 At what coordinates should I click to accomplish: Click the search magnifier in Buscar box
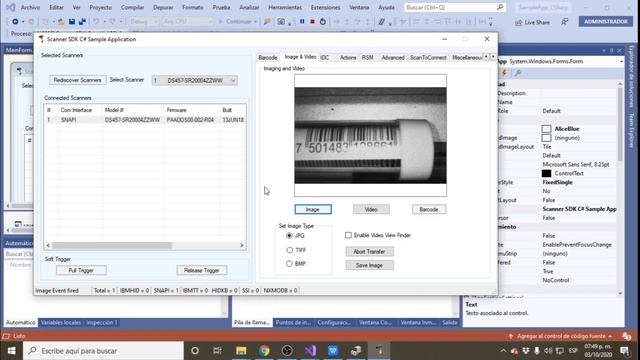tap(500, 7)
